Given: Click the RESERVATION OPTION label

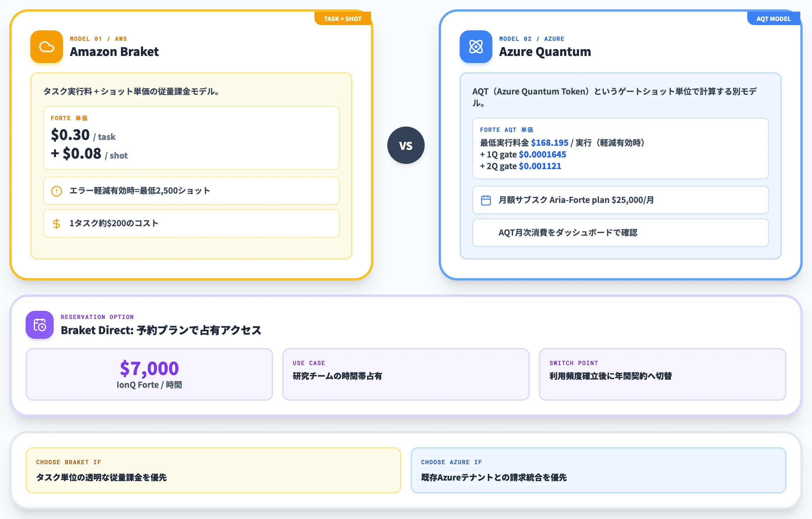Looking at the screenshot, I should click(x=97, y=317).
